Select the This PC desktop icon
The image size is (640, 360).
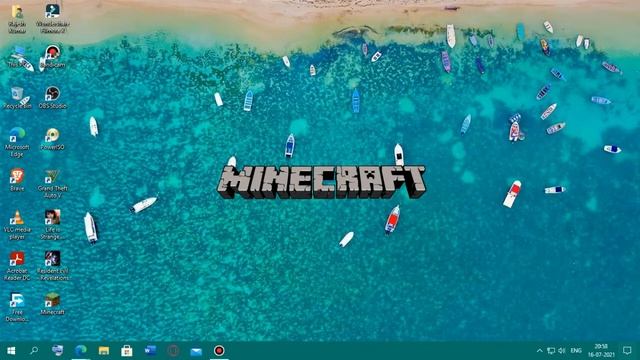coord(17,57)
